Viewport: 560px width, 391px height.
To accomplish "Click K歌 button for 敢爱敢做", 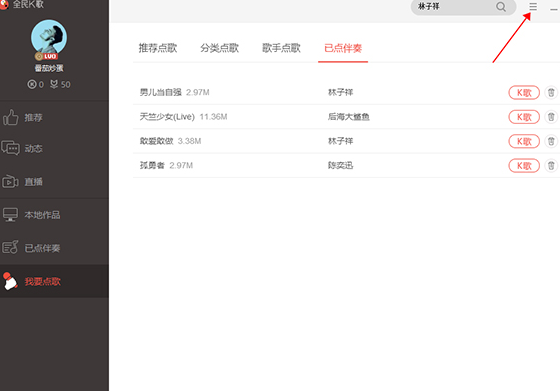I will [x=524, y=141].
